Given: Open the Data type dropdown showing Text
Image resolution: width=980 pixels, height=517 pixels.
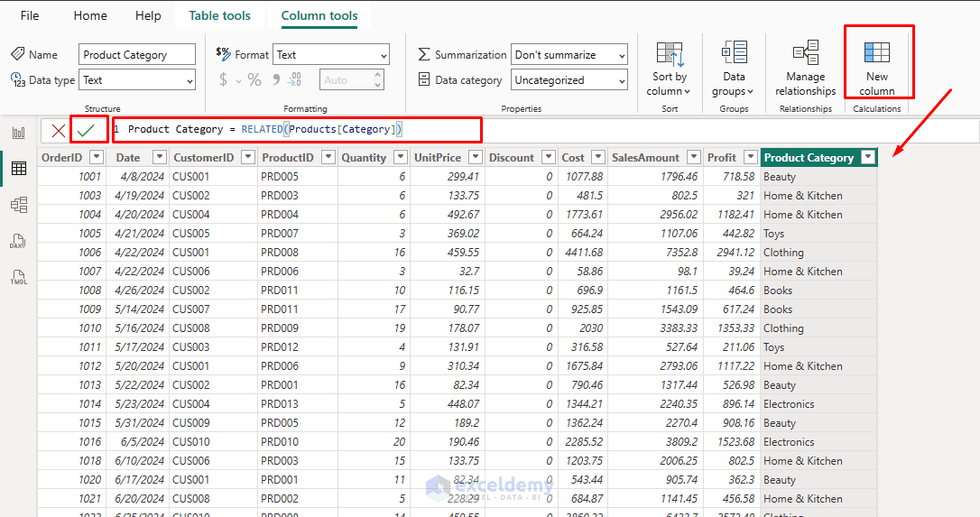Looking at the screenshot, I should [x=137, y=80].
